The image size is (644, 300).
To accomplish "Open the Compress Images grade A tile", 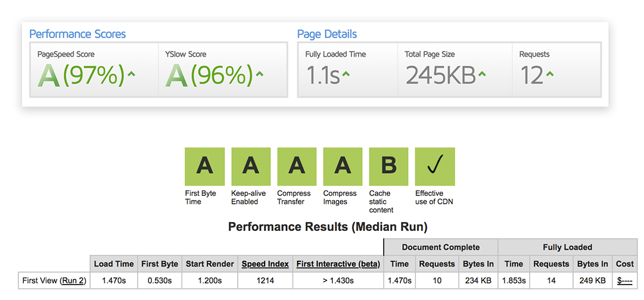I will pyautogui.click(x=343, y=166).
